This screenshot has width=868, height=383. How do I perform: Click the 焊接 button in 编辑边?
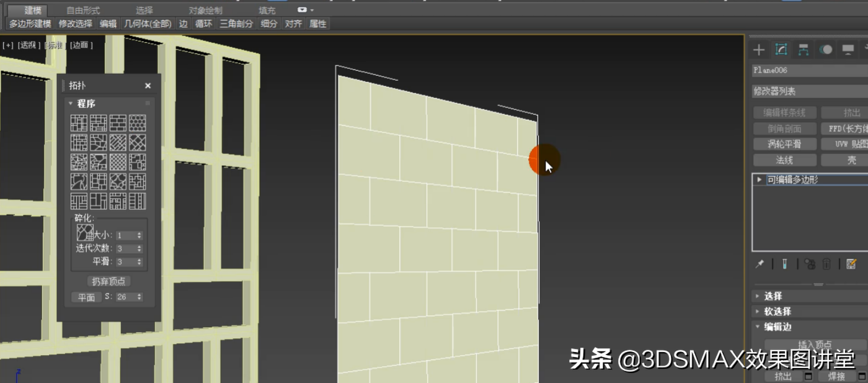(x=836, y=376)
